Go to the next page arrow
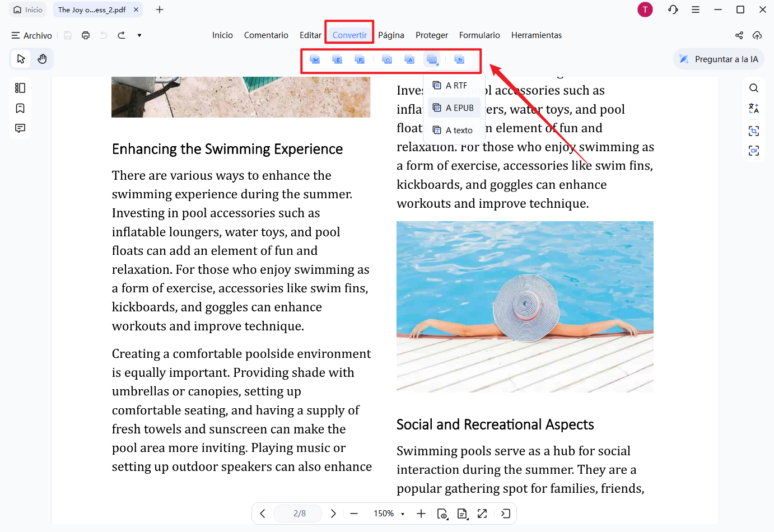Viewport: 774px width, 532px height. pos(333,514)
